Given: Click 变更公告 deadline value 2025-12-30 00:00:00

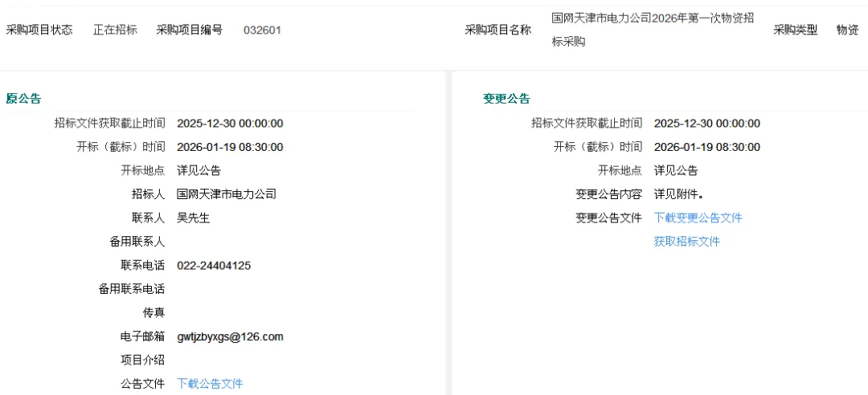Looking at the screenshot, I should (x=707, y=123).
